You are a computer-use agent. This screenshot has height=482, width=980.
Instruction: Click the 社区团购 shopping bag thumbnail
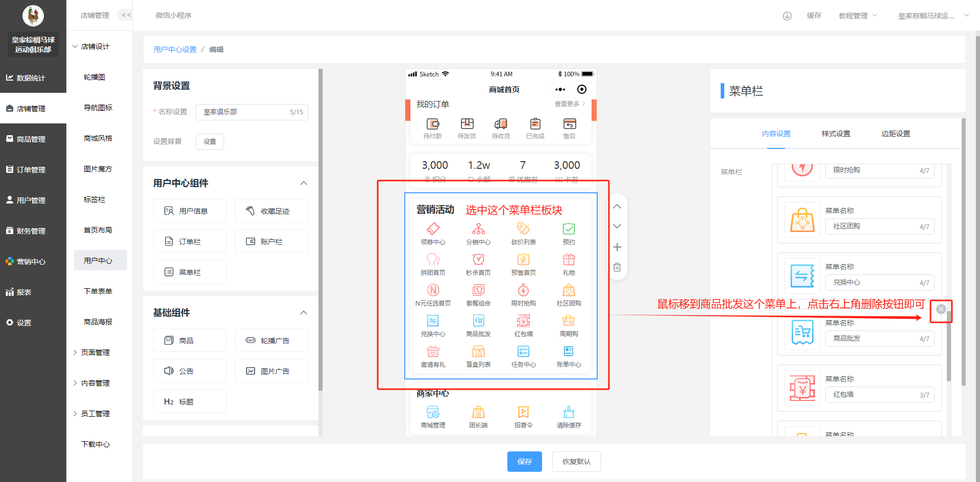click(802, 220)
